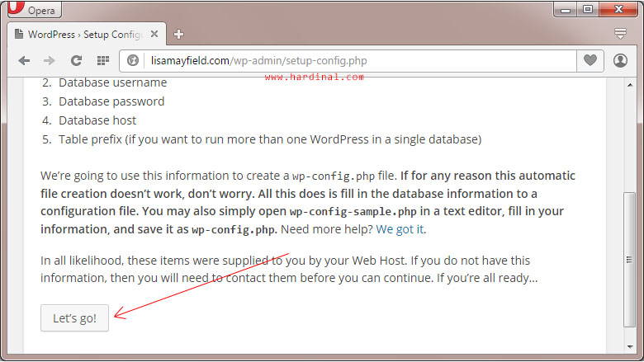Maximize the Opera window
644x362 pixels.
pyautogui.click(x=588, y=9)
